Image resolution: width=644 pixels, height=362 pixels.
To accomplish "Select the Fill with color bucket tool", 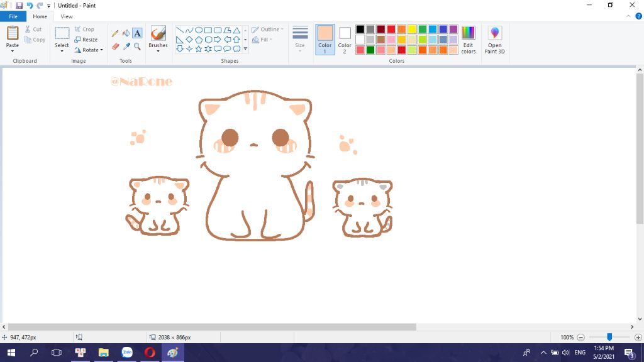I will pos(126,33).
